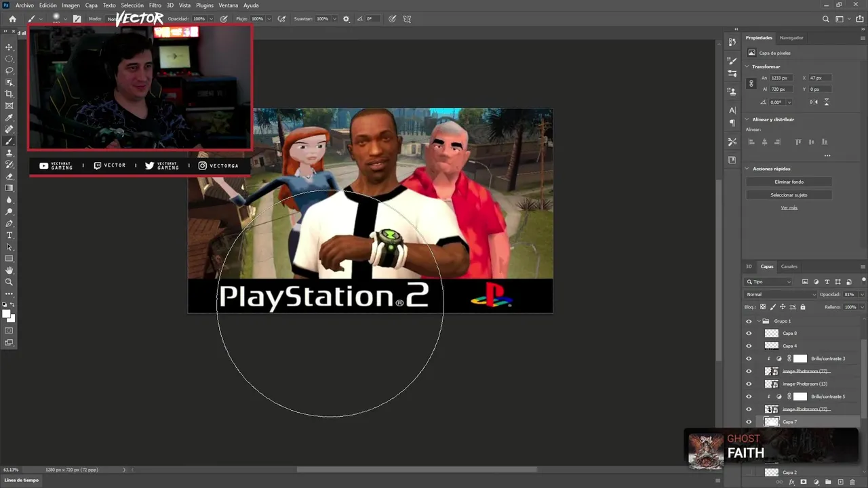Select the Lasso tool
This screenshot has width=868, height=488.
pyautogui.click(x=9, y=70)
